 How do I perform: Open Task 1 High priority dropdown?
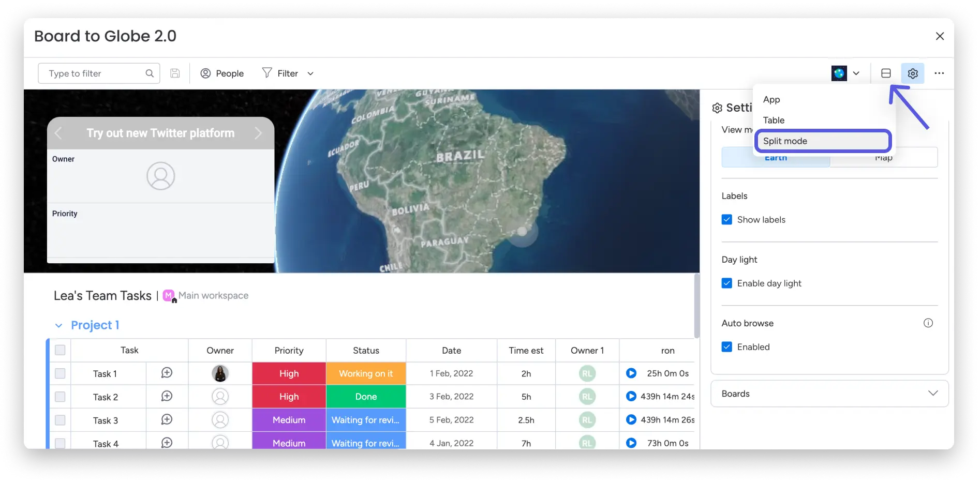[289, 373]
